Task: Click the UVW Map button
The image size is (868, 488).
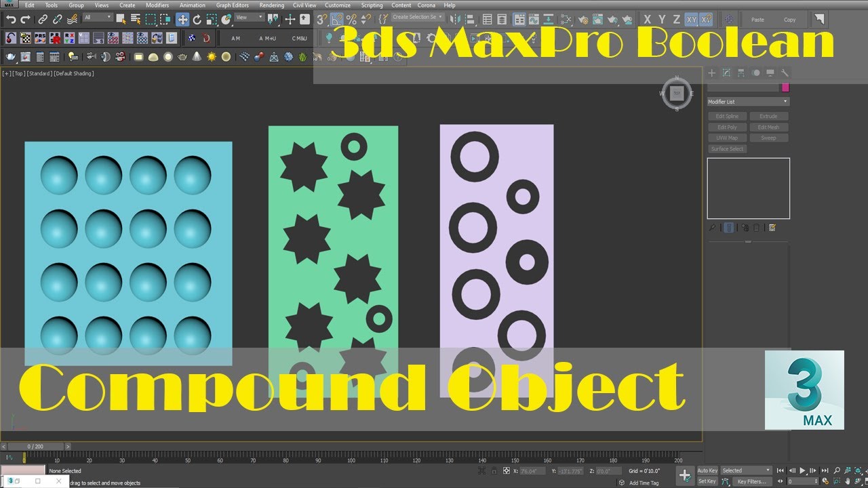Action: coord(727,138)
